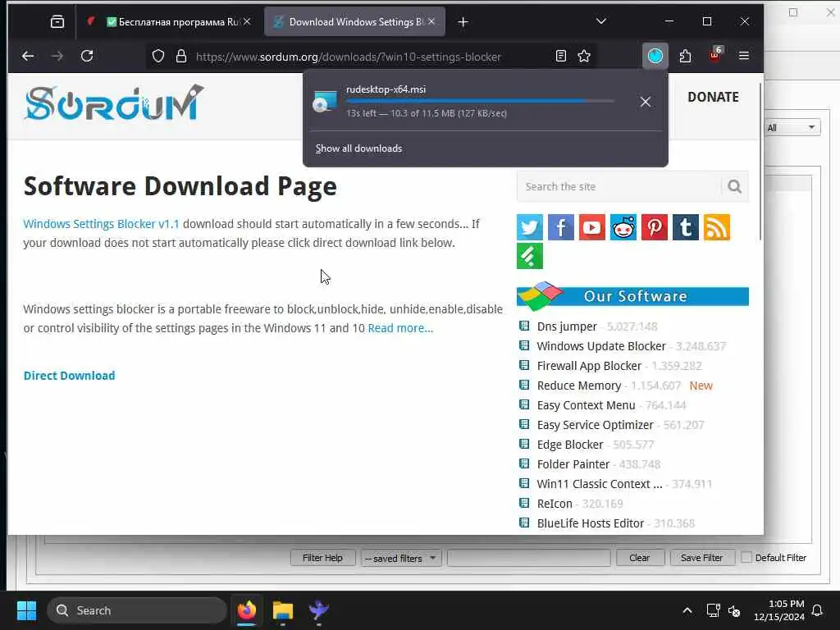The image size is (840, 630).
Task: Open a new tab with plus button
Action: [463, 22]
